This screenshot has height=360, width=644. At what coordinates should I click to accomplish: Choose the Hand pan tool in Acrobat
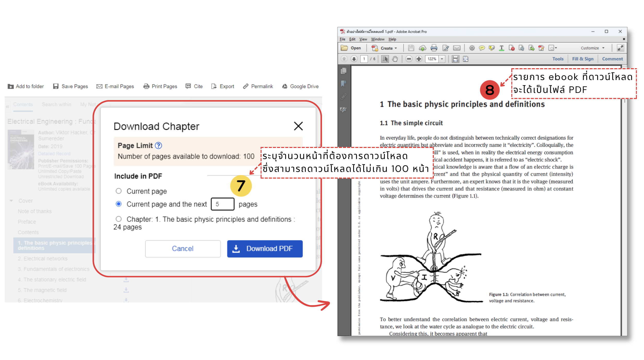395,59
